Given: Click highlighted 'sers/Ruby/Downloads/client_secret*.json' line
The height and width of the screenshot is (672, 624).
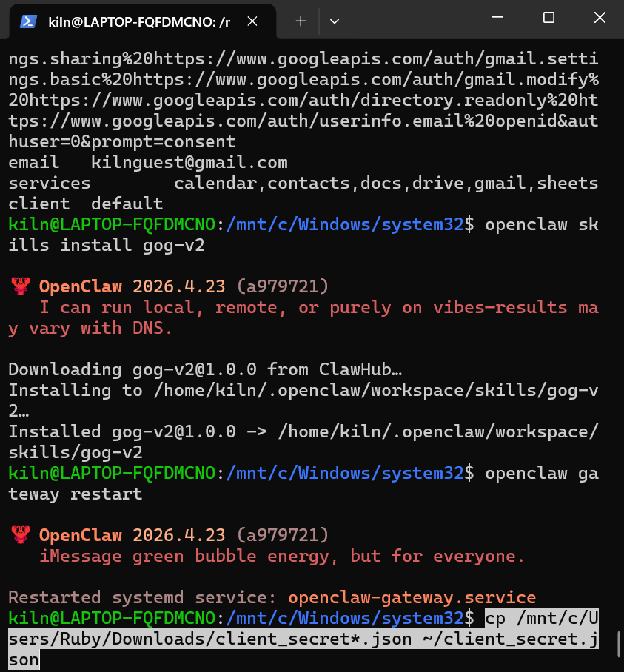Looking at the screenshot, I should click(303, 639).
